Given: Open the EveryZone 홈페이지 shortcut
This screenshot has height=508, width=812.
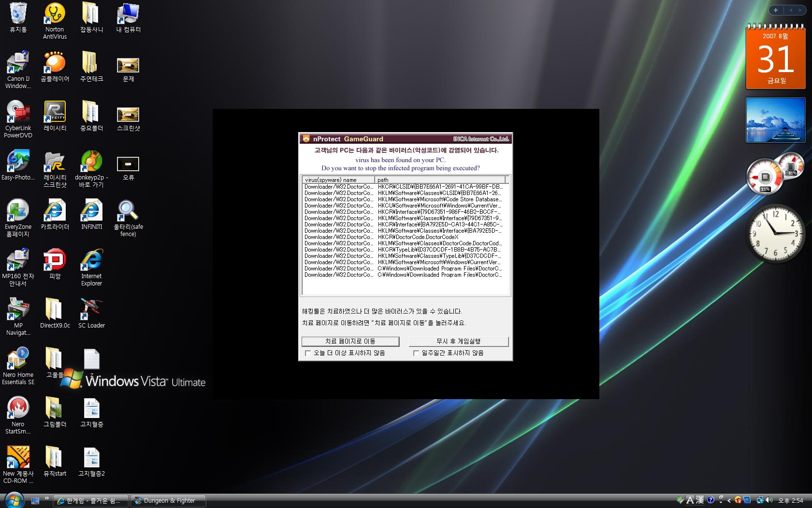Looking at the screenshot, I should pyautogui.click(x=18, y=218).
